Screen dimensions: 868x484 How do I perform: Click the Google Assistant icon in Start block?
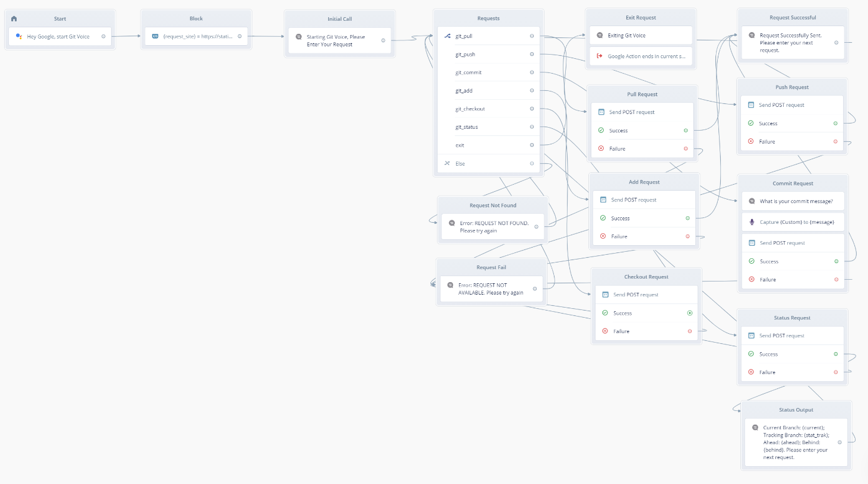coord(19,36)
